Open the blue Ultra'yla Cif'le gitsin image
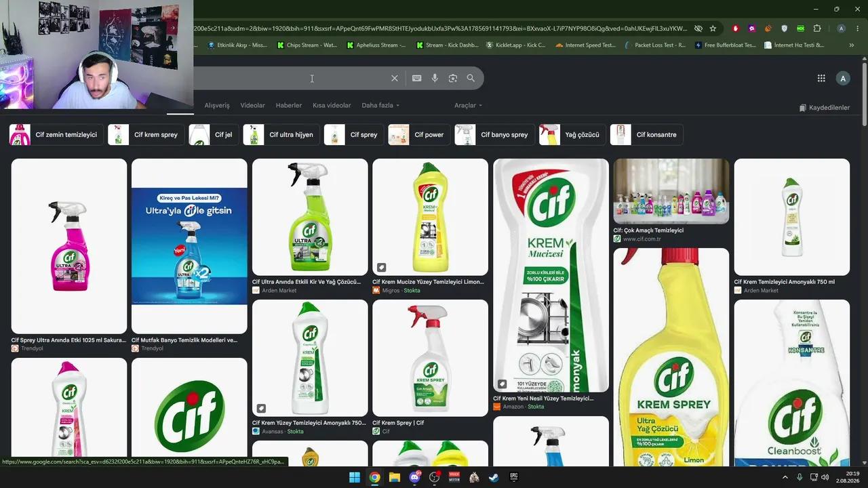This screenshot has height=488, width=868. click(x=189, y=246)
